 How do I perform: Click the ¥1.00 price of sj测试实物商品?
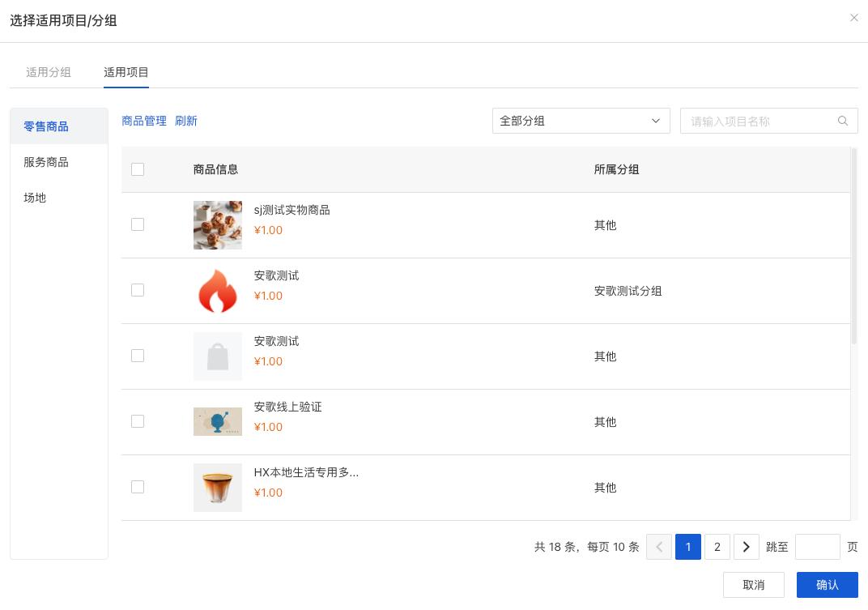coord(268,230)
